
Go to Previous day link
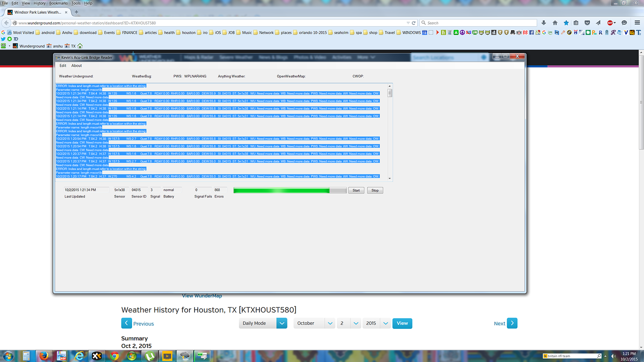[138, 323]
